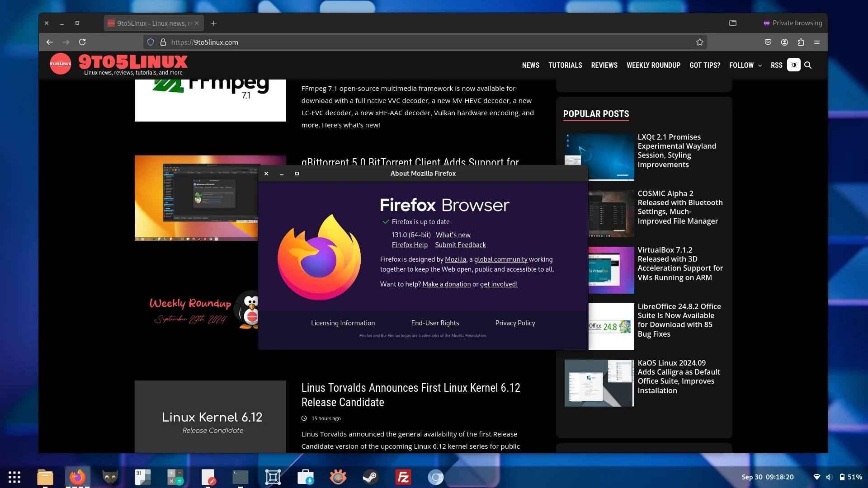The height and width of the screenshot is (488, 868).
Task: Click the What's new link in Firefox dialog
Action: 453,234
